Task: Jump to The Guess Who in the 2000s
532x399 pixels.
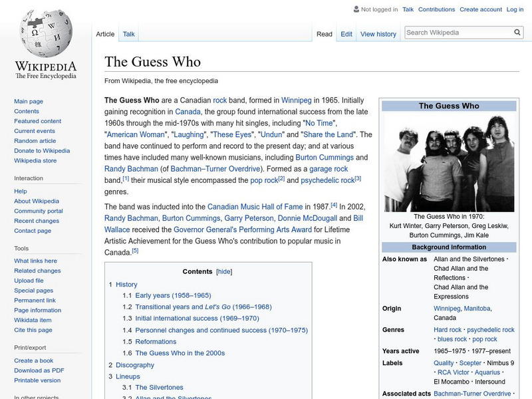Action: tap(180, 353)
